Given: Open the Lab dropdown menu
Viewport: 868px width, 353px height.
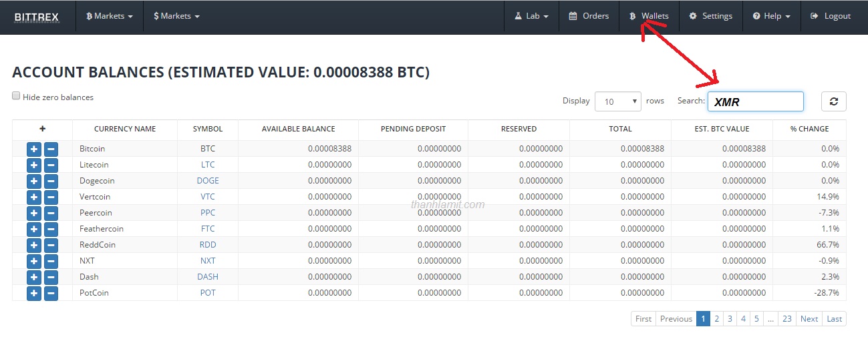Looking at the screenshot, I should [532, 16].
